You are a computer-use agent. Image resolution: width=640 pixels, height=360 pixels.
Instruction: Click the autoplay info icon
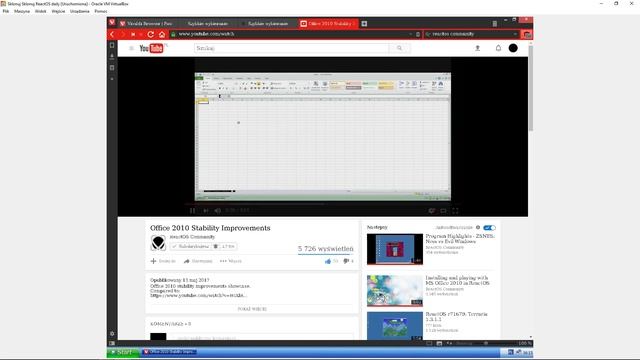478,227
